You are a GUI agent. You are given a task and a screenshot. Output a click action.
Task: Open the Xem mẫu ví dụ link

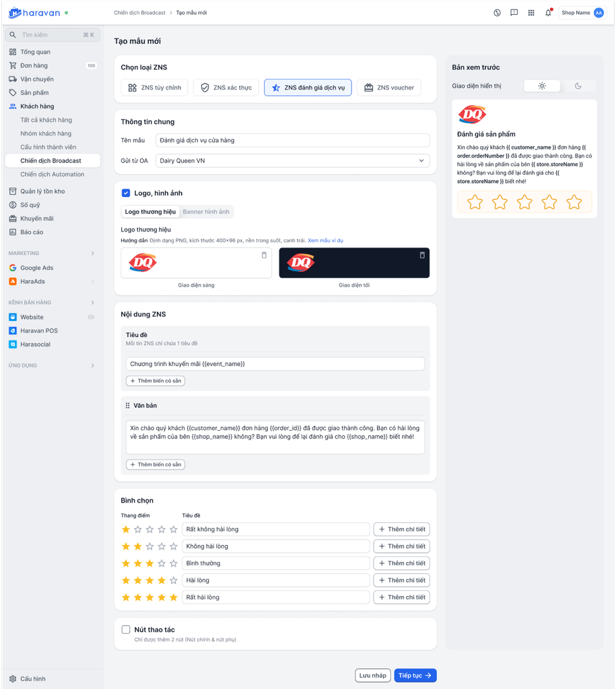pyautogui.click(x=325, y=240)
